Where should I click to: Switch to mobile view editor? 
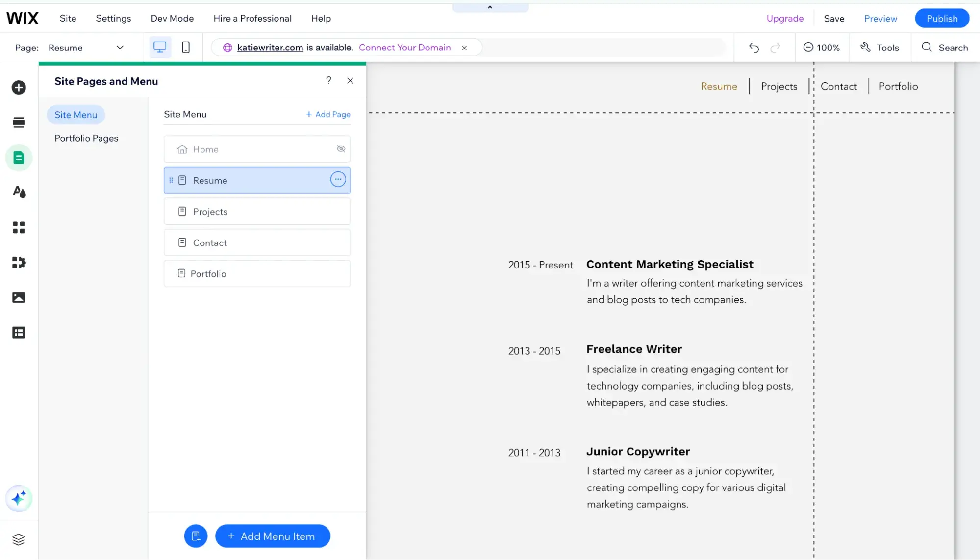(x=186, y=48)
